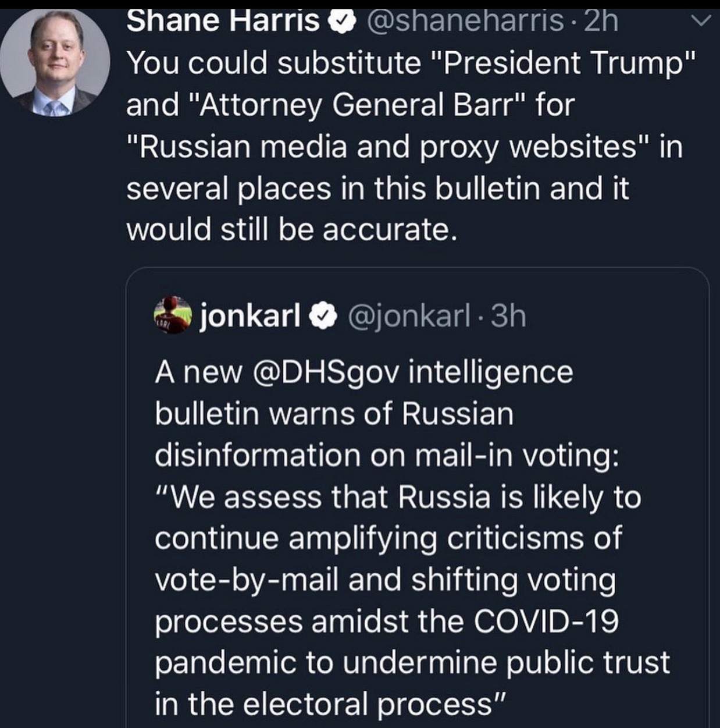Click the verified badge beside jonkarl
This screenshot has width=720, height=728.
[325, 316]
